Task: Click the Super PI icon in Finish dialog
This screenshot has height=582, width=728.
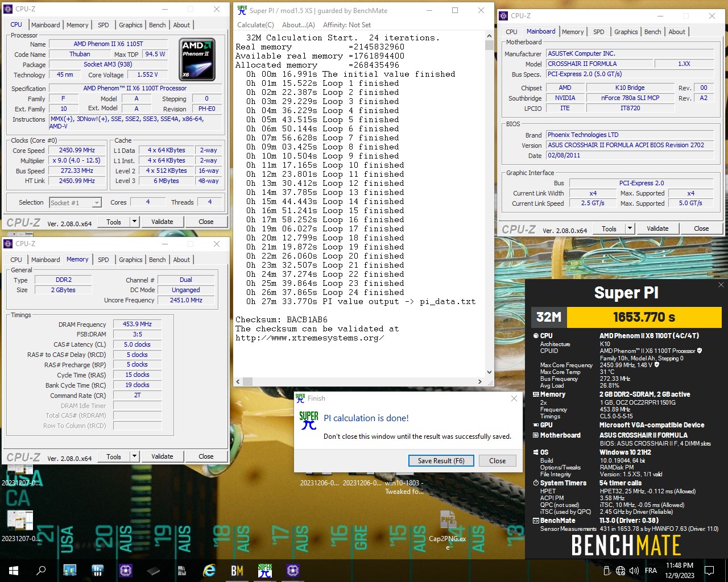Action: click(308, 420)
